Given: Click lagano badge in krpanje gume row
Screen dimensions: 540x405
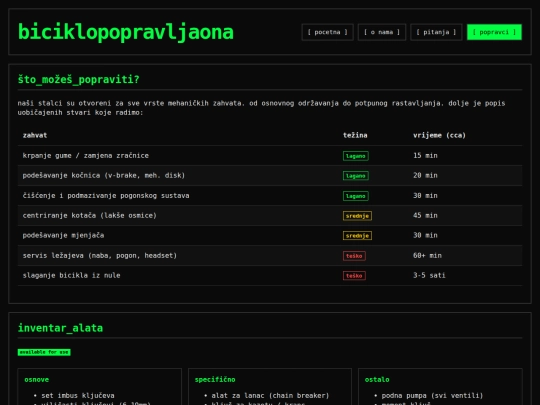Looking at the screenshot, I should click(355, 156).
